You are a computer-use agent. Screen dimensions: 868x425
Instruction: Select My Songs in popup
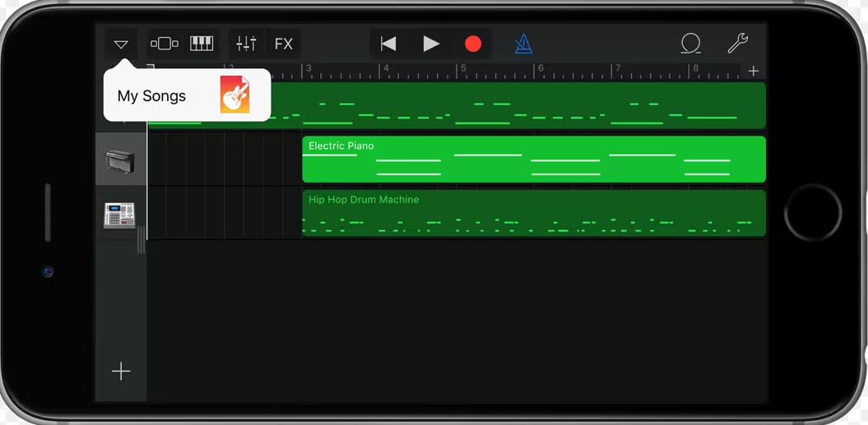pos(187,95)
